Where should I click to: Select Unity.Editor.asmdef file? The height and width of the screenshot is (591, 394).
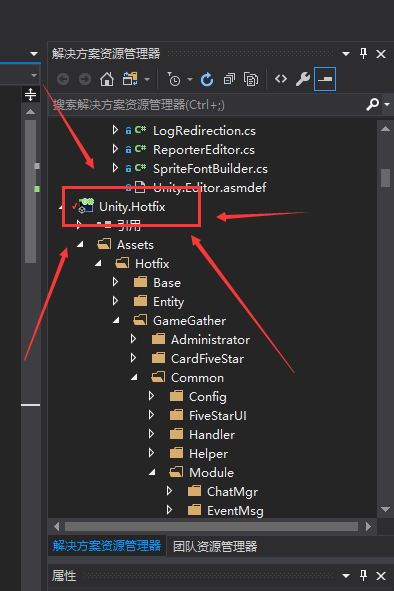tap(209, 187)
